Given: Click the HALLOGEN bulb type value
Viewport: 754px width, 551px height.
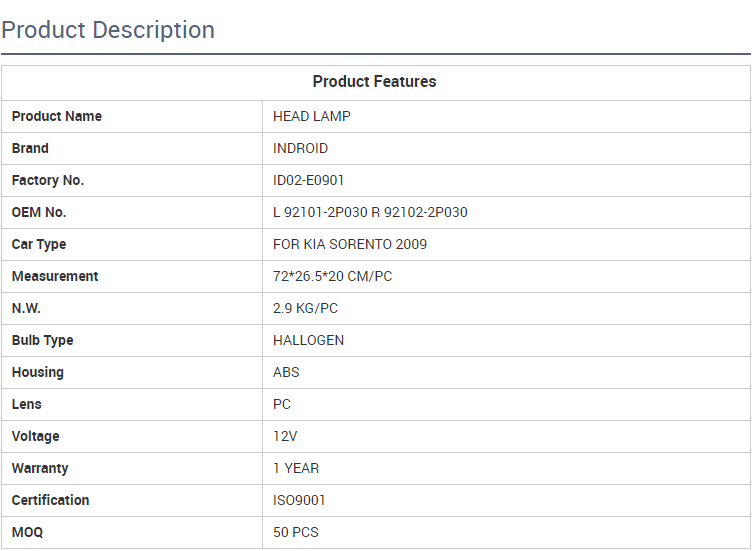Looking at the screenshot, I should 308,340.
